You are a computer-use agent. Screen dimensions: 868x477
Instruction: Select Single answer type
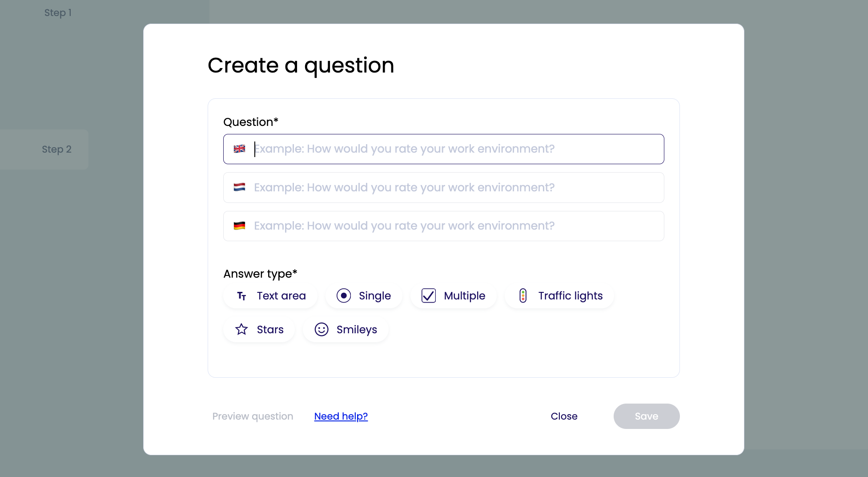click(x=374, y=296)
